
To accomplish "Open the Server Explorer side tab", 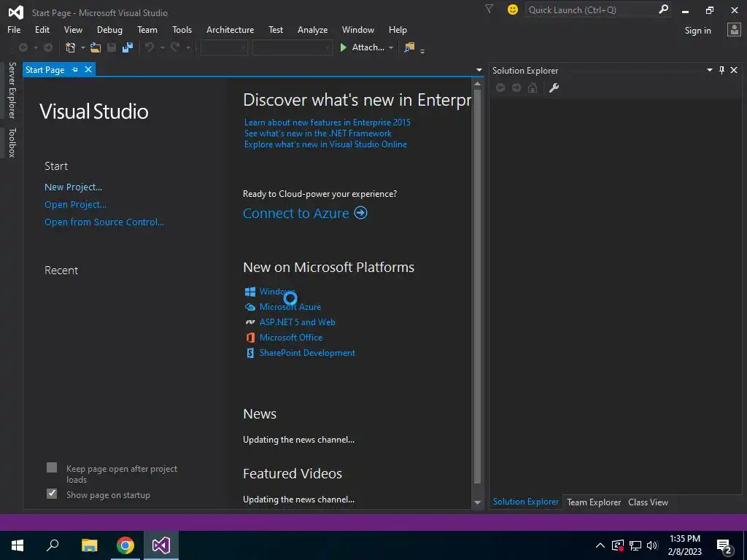I will point(12,90).
